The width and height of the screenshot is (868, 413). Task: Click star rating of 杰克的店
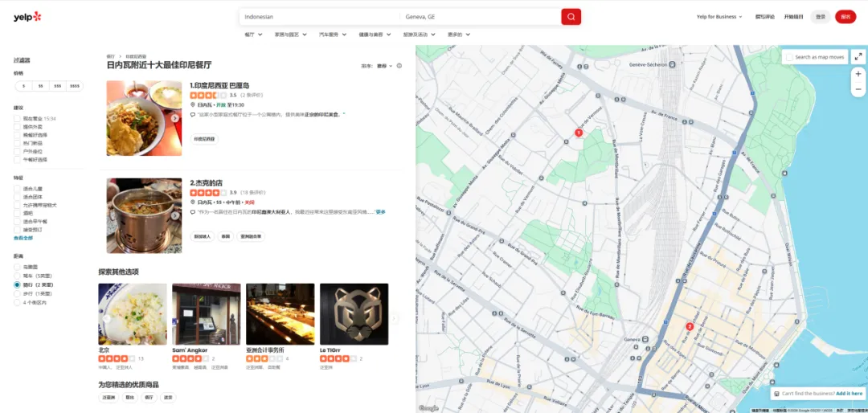point(208,193)
